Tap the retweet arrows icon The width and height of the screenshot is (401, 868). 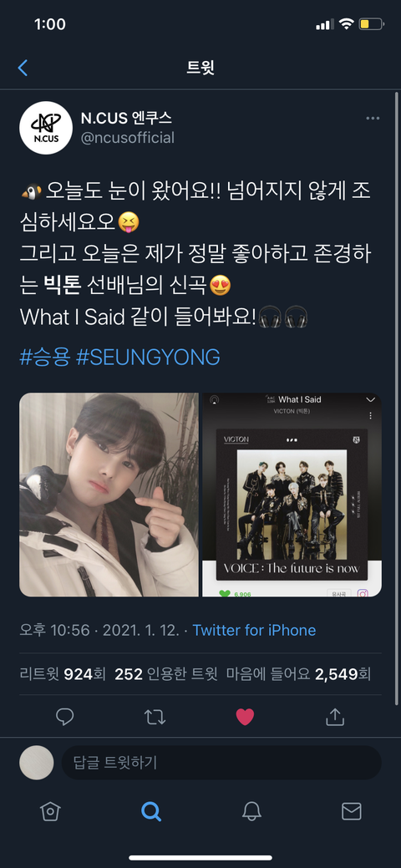coord(155,717)
